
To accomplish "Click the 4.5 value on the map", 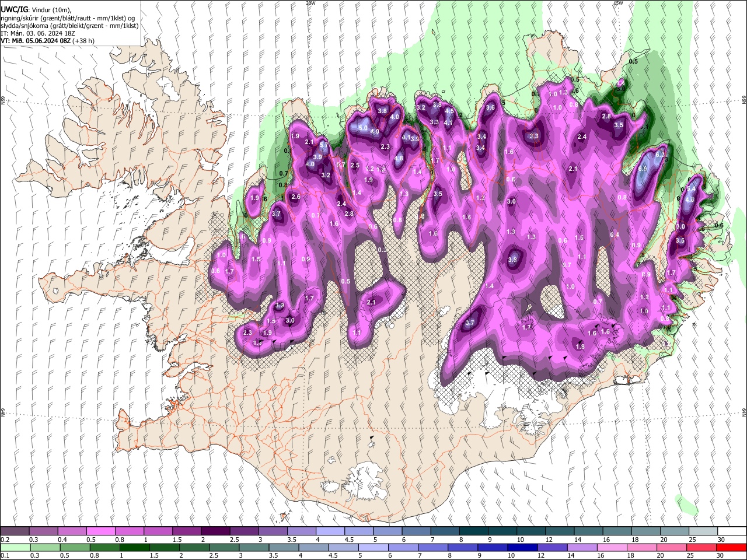I will tap(449, 111).
